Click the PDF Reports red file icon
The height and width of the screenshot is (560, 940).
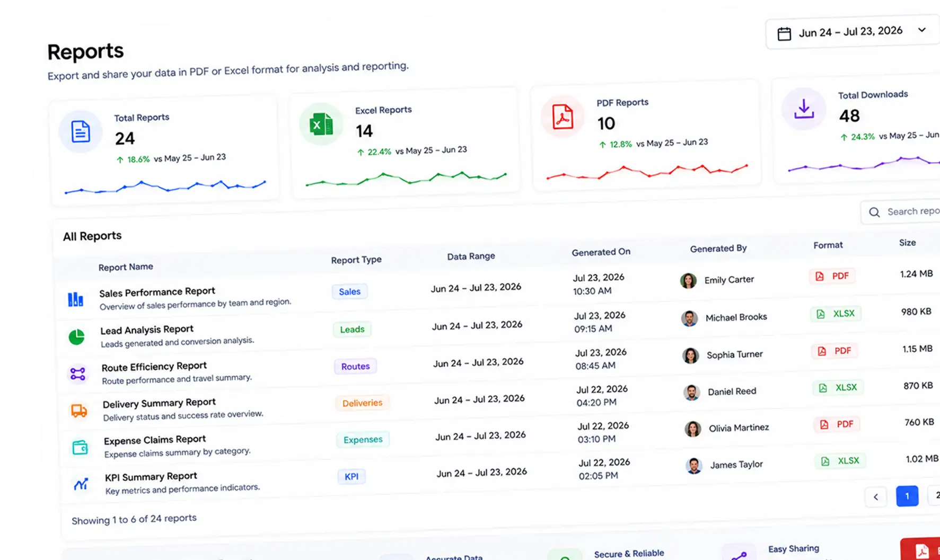coord(563,117)
